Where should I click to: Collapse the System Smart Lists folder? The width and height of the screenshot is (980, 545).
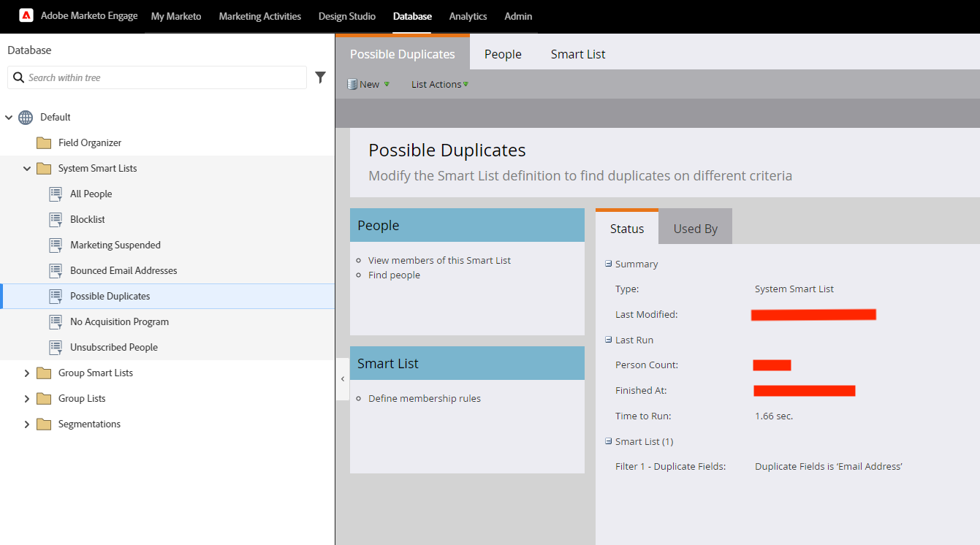pyautogui.click(x=27, y=168)
